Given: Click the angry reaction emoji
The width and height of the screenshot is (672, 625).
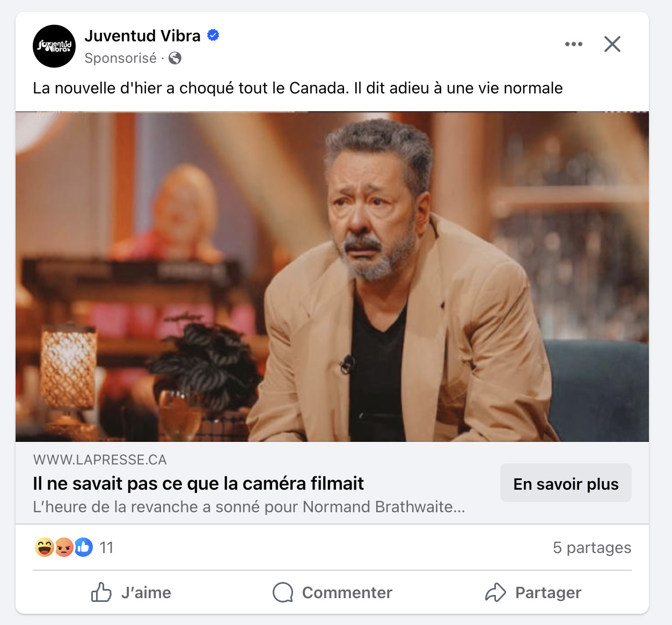Looking at the screenshot, I should click(64, 547).
